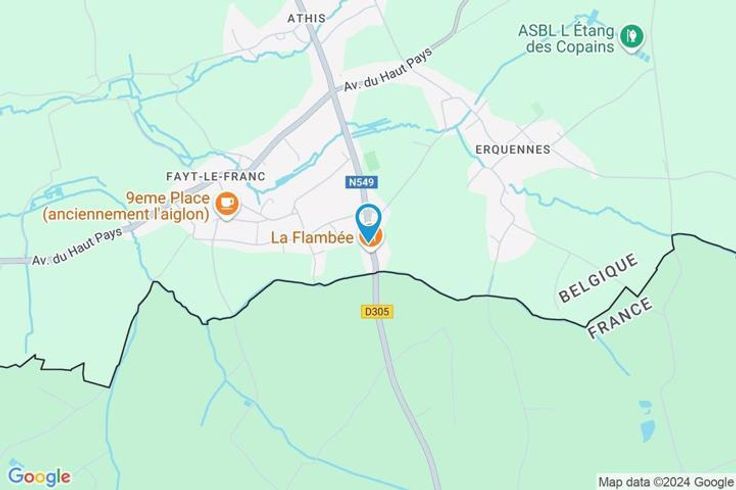Click the 9eme Place café icon
This screenshot has width=736, height=490.
point(227,205)
